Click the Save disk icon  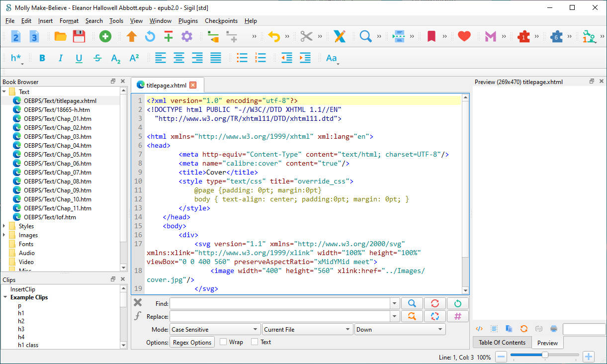[x=79, y=36]
